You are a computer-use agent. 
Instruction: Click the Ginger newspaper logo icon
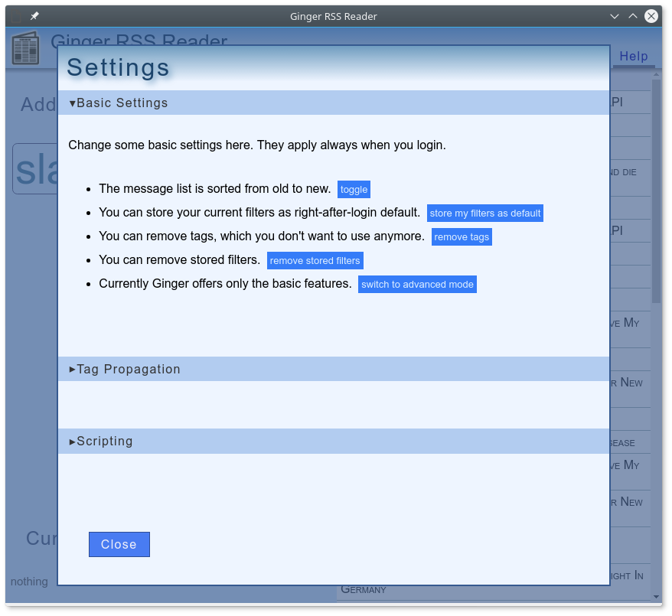coord(26,48)
